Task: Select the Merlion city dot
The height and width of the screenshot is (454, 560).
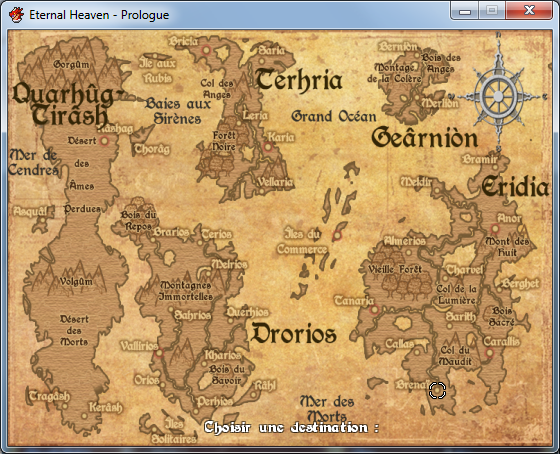Action: point(417,97)
